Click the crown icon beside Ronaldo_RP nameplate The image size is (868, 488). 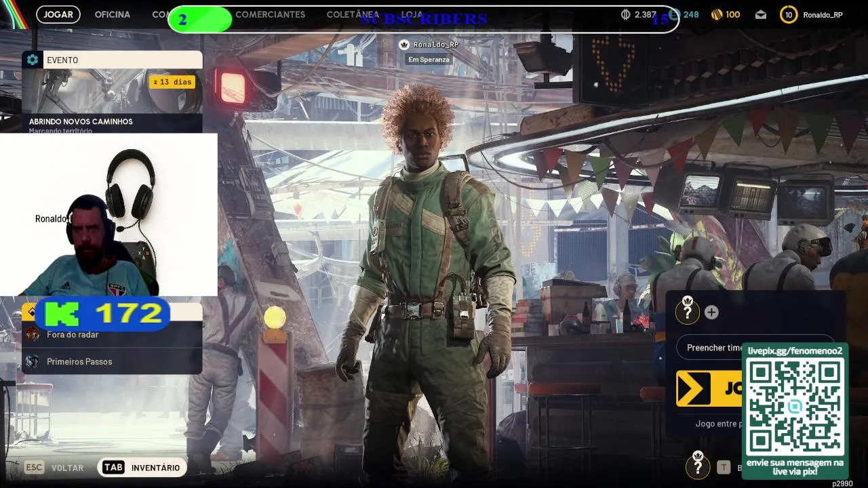click(x=404, y=45)
